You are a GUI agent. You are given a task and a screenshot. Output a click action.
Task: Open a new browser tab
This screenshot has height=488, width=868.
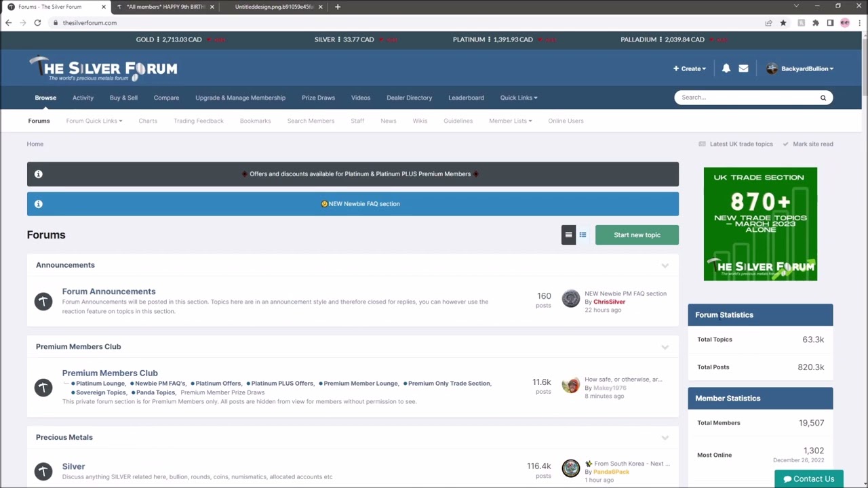338,7
